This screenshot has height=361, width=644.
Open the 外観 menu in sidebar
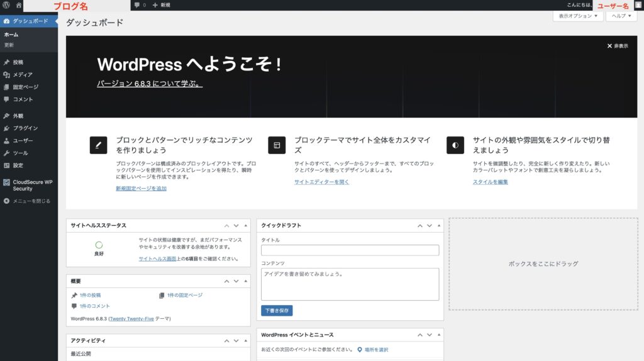click(x=18, y=116)
